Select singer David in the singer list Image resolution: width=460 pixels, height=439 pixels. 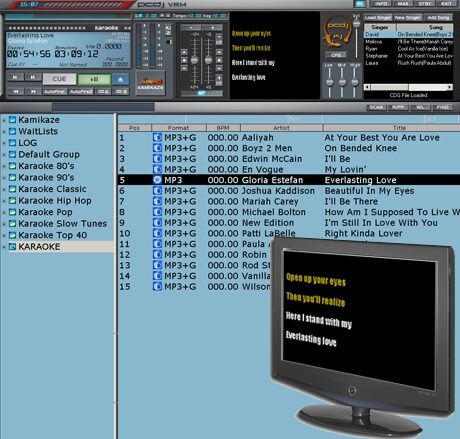pos(408,34)
